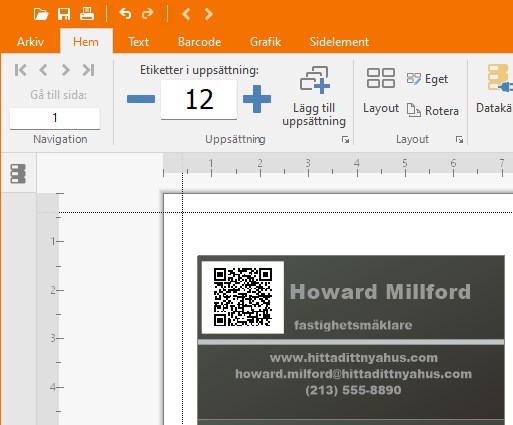Jump to the last page

click(88, 70)
